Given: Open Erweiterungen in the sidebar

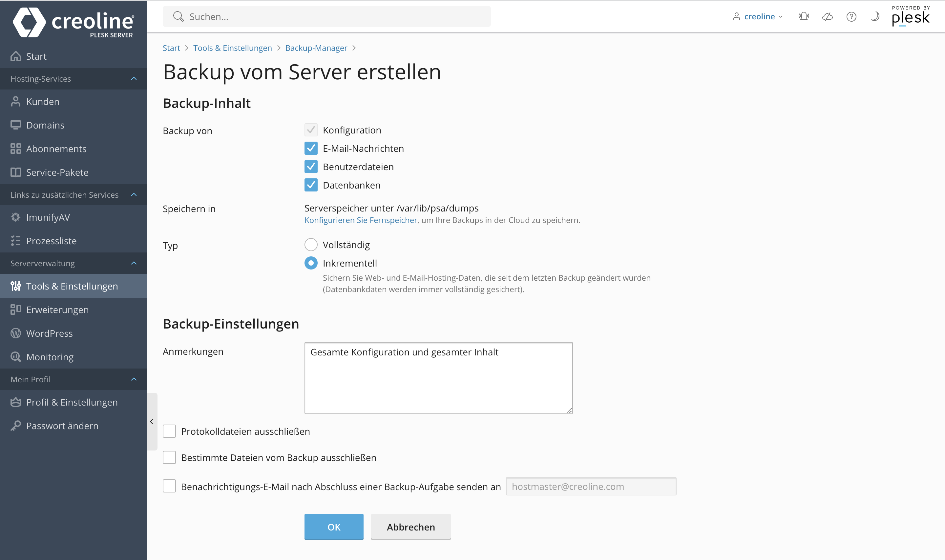Looking at the screenshot, I should coord(73,310).
